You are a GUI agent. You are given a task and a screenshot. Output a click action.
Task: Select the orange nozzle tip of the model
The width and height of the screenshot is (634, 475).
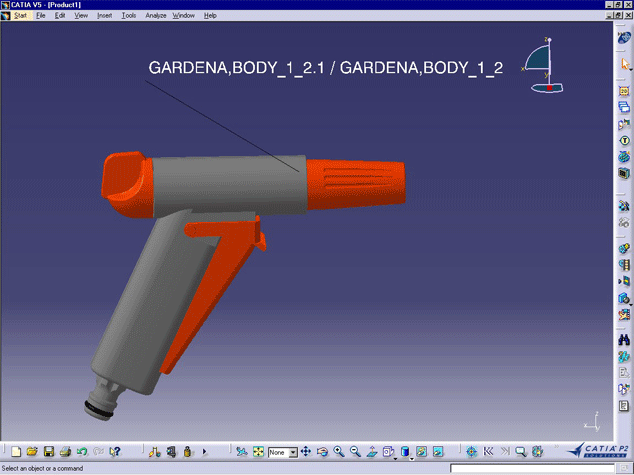(356, 184)
